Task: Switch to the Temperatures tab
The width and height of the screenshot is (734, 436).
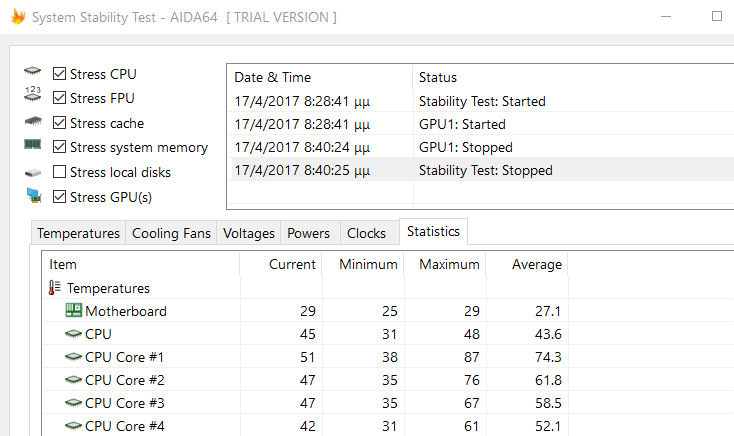Action: tap(78, 233)
